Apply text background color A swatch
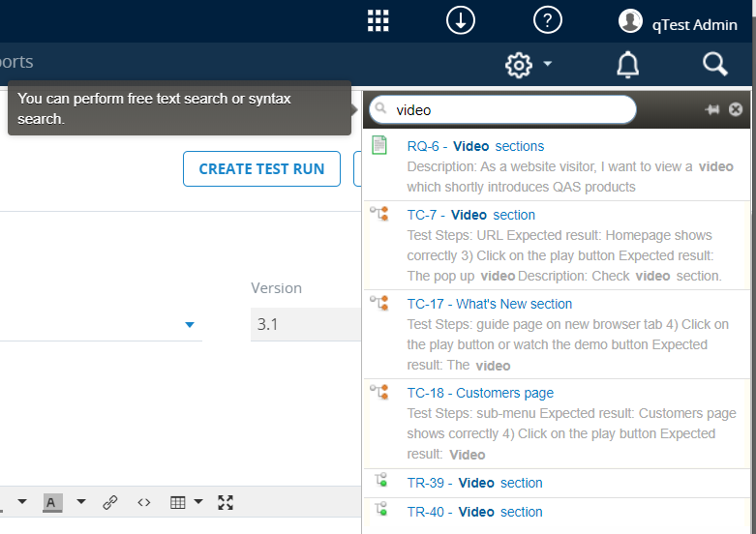This screenshot has height=534, width=756. 52,502
